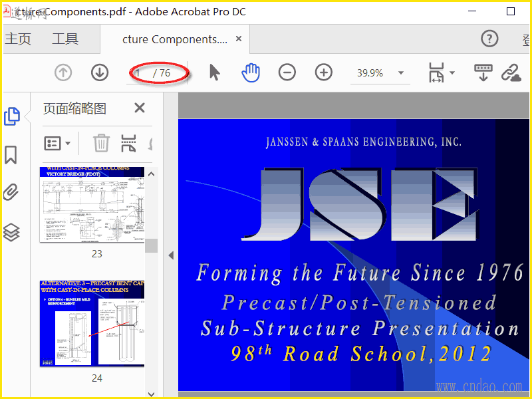The height and width of the screenshot is (399, 532).
Task: Zoom in with the plus button
Action: [324, 72]
